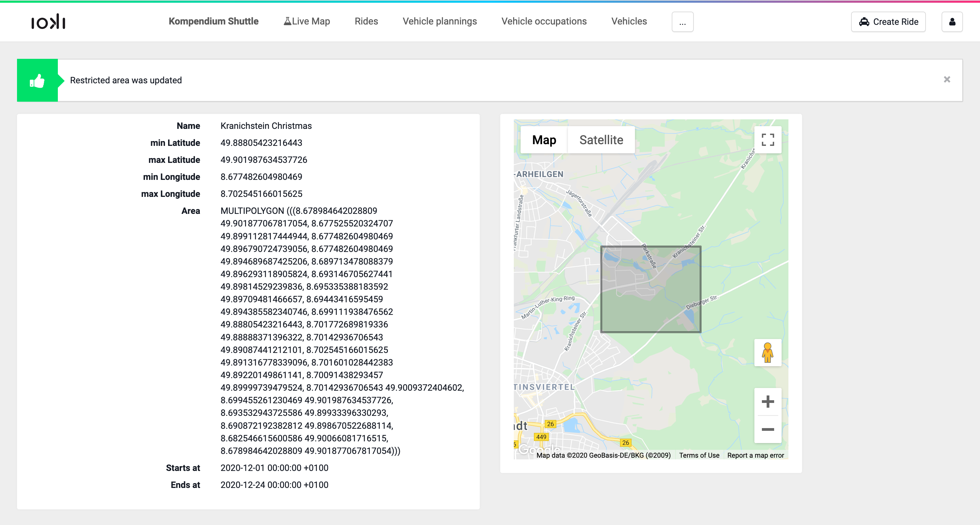This screenshot has width=980, height=525.
Task: Select the Street View pegman icon
Action: pyautogui.click(x=768, y=352)
